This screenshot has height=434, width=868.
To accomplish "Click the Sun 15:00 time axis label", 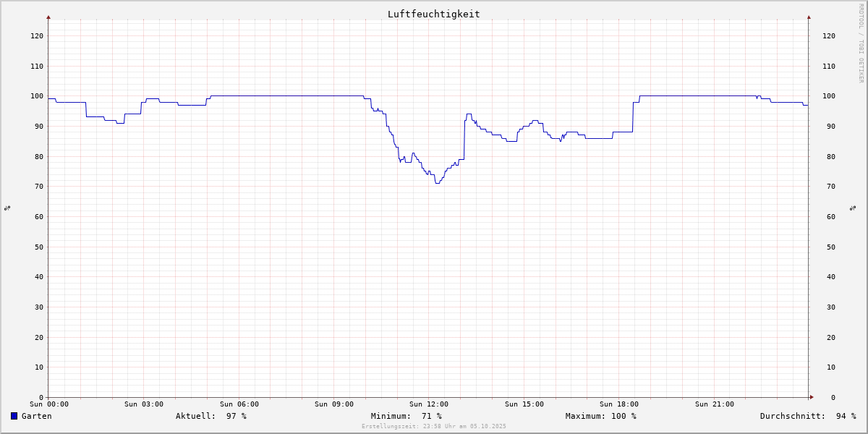I will 524,404.
